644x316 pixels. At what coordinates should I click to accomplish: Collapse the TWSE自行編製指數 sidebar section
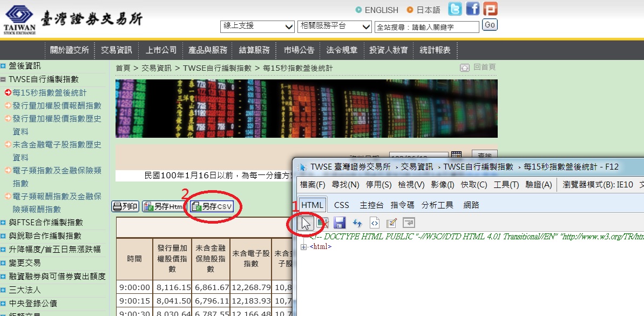pyautogui.click(x=3, y=79)
